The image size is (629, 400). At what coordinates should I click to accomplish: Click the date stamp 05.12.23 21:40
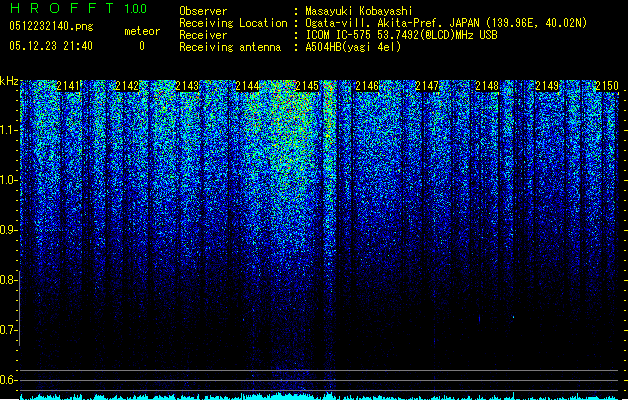point(51,46)
